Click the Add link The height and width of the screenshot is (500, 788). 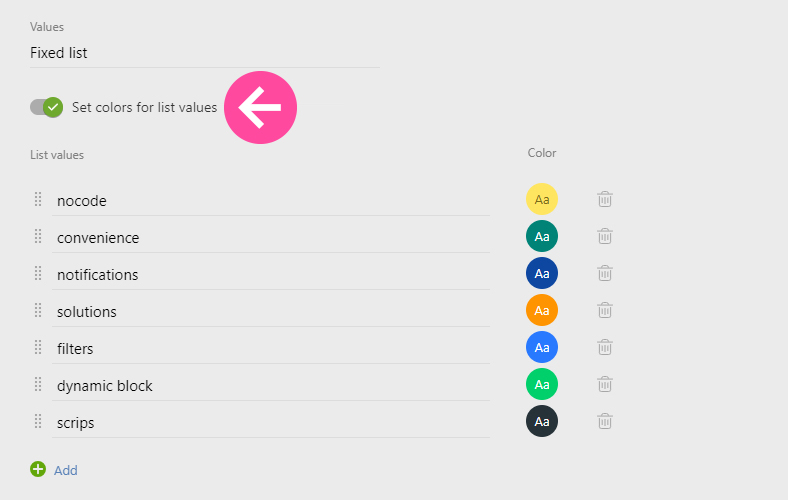click(x=66, y=470)
